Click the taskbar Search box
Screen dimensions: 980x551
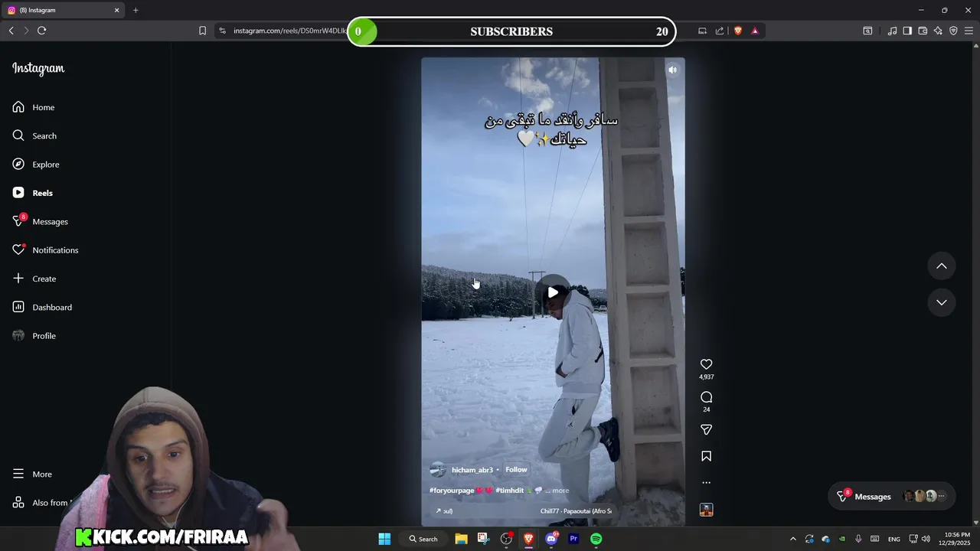click(423, 539)
